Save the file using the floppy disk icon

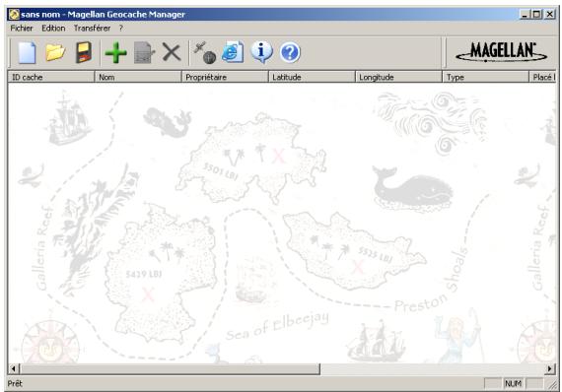(x=83, y=52)
